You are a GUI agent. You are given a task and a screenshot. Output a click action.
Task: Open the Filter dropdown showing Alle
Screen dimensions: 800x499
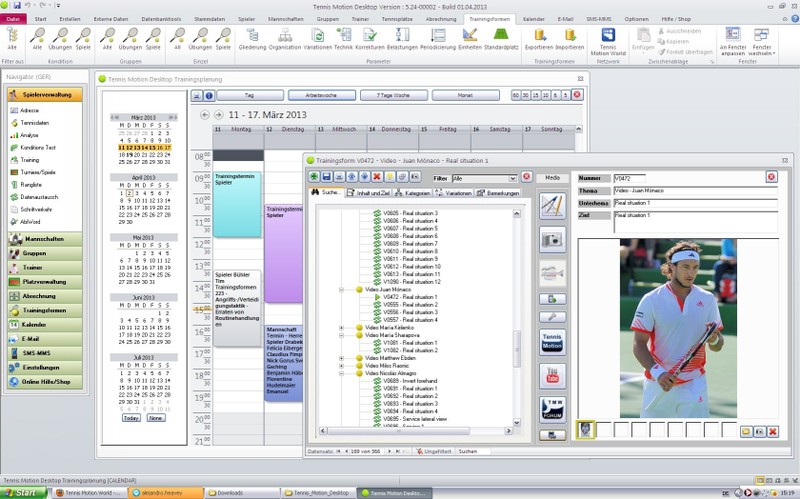[x=483, y=178]
